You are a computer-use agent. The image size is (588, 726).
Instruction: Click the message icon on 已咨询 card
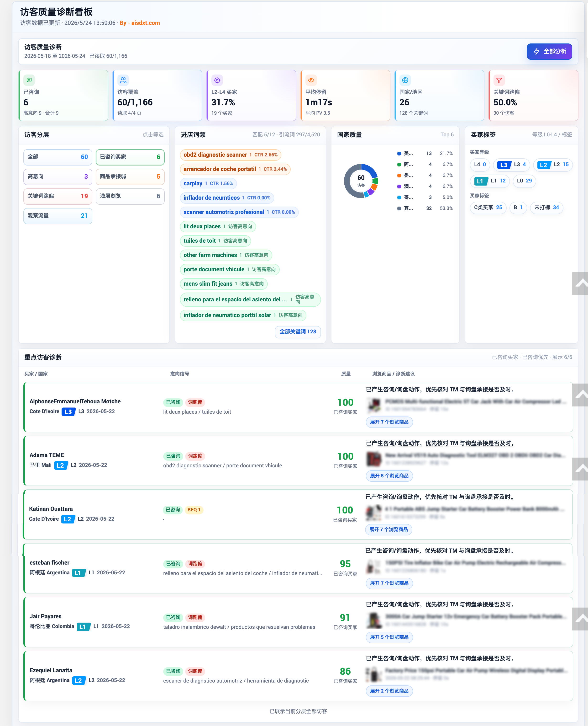pyautogui.click(x=29, y=80)
